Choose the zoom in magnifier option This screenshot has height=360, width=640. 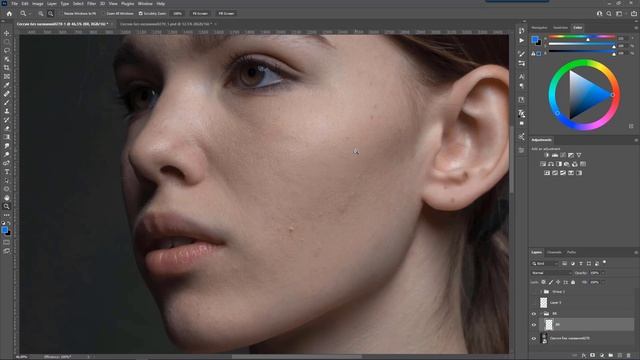[41, 13]
